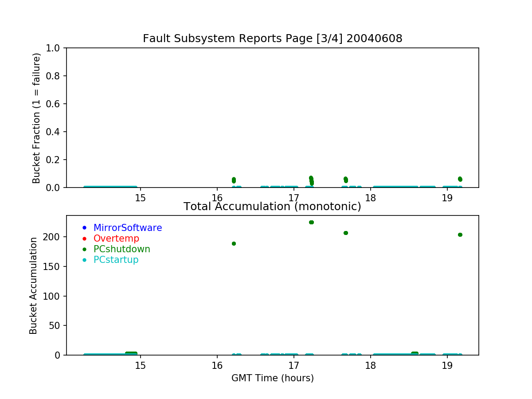Viewport: 532px width, 399px height.
Task: Pick the green accumulation point between hours 17.5 and 18
Action: tap(346, 233)
